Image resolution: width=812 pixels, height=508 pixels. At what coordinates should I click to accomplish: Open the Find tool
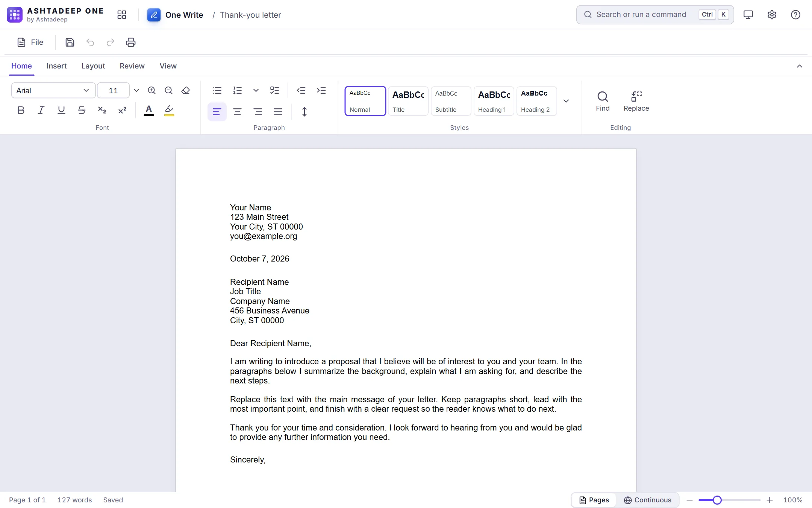(x=603, y=101)
